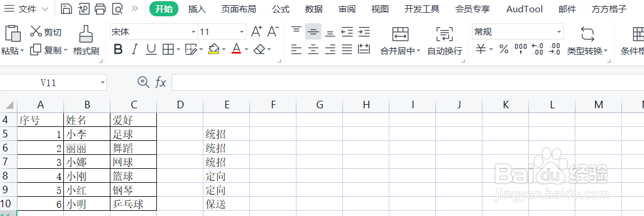This screenshot has width=644, height=216.
Task: Apply the yellow fill color
Action: [x=213, y=50]
